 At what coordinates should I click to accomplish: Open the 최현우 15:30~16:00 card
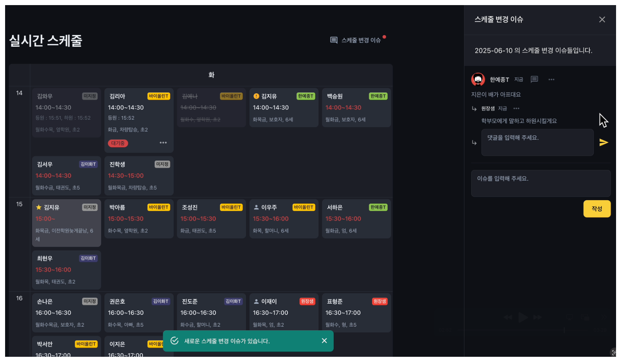click(x=67, y=270)
